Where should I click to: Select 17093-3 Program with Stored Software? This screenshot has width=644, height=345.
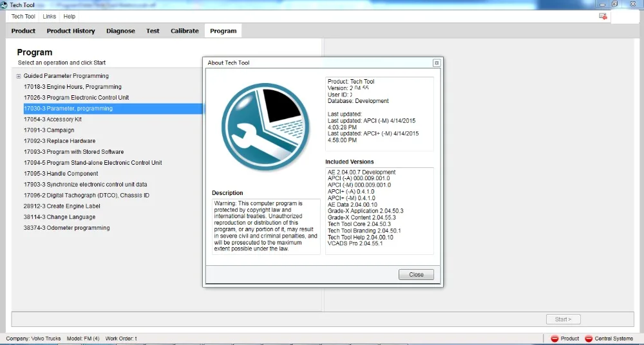tap(73, 152)
